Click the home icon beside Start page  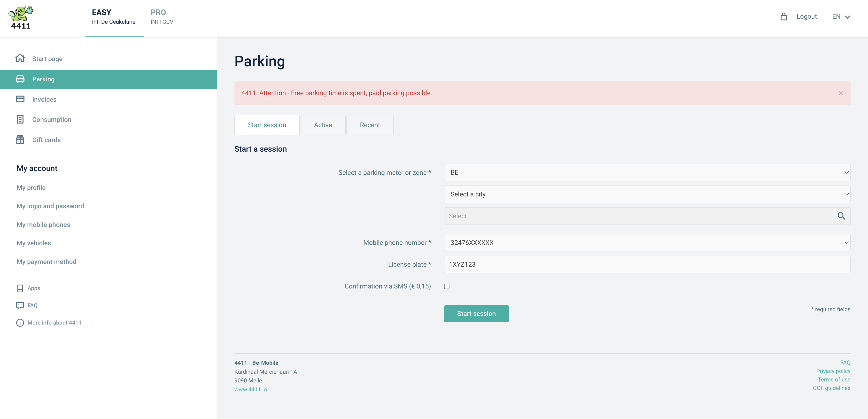(x=20, y=58)
